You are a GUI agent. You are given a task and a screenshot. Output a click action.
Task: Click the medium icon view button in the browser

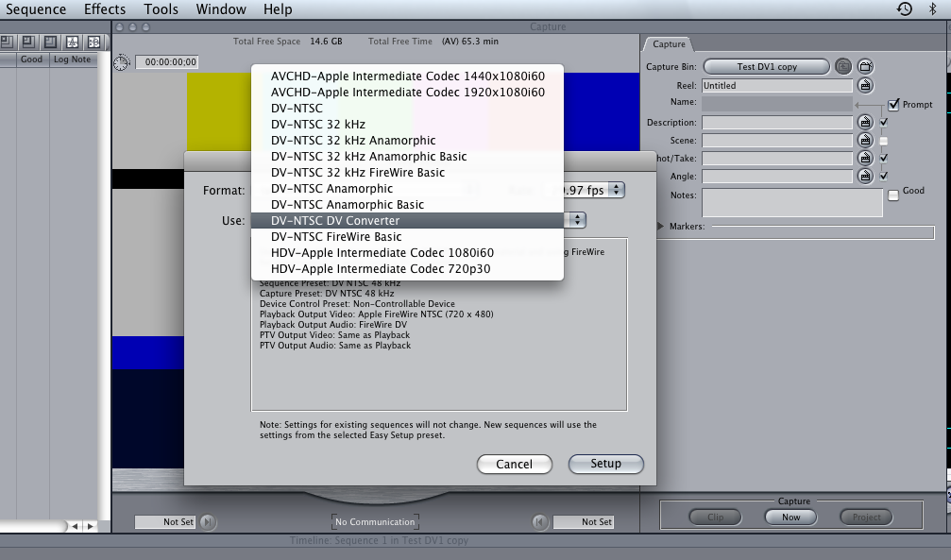[28, 42]
